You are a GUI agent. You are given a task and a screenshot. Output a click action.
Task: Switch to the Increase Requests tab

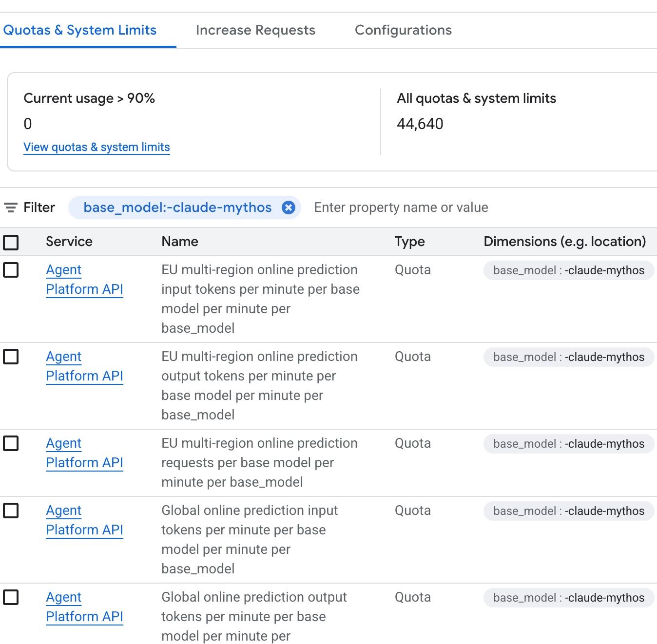[x=255, y=30]
